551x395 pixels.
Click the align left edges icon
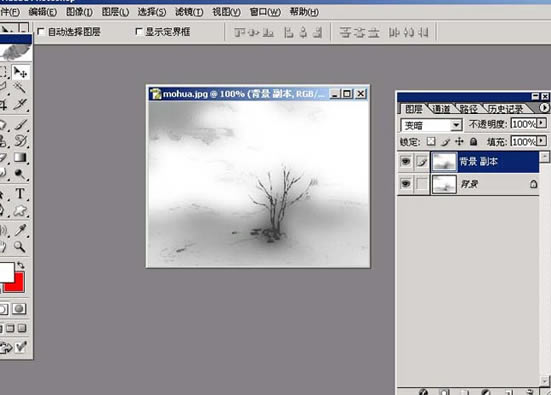pos(289,32)
